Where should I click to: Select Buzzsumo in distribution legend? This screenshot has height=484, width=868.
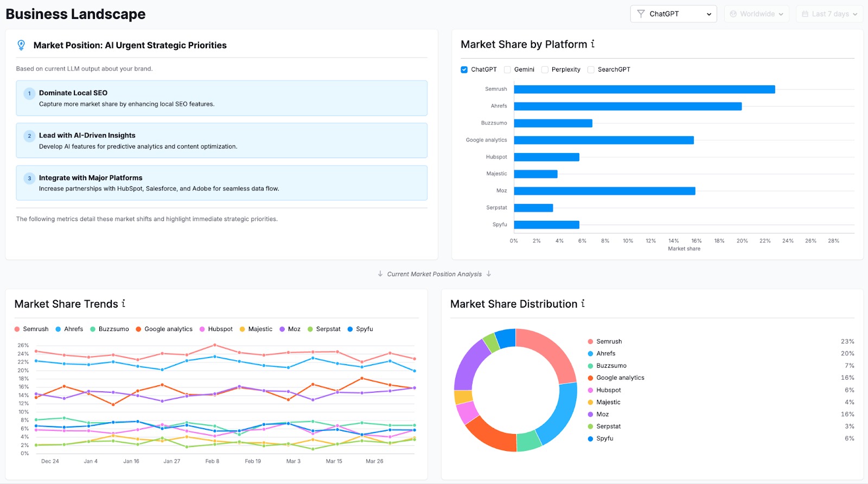(x=607, y=366)
